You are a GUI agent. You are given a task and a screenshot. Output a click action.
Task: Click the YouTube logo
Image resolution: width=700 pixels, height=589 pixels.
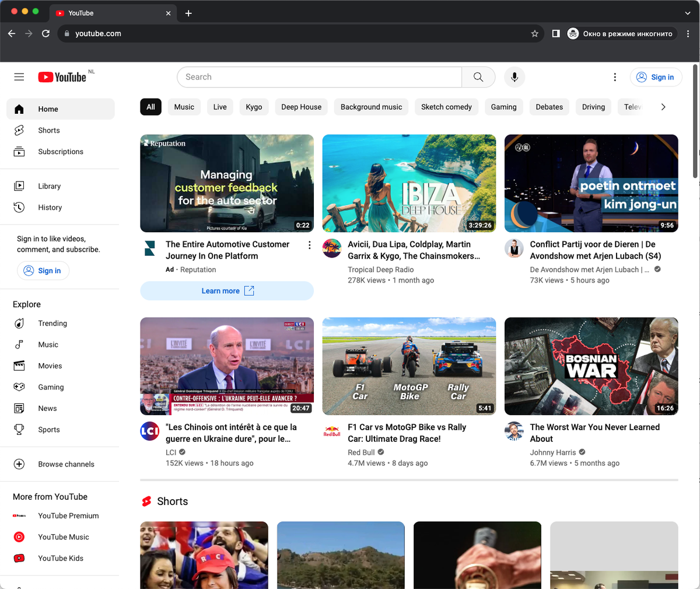tap(62, 77)
